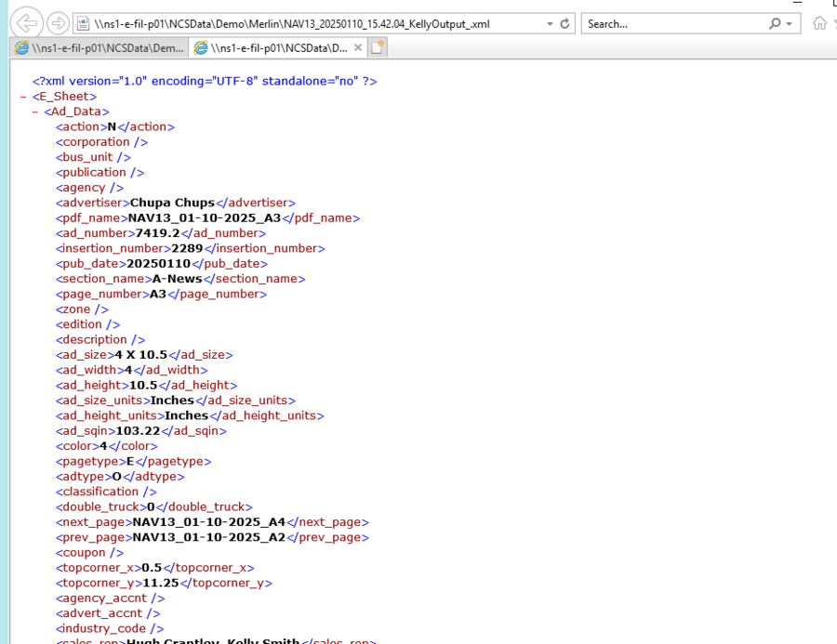Image resolution: width=837 pixels, height=644 pixels.
Task: Open the search provider dropdown arrow
Action: click(790, 23)
